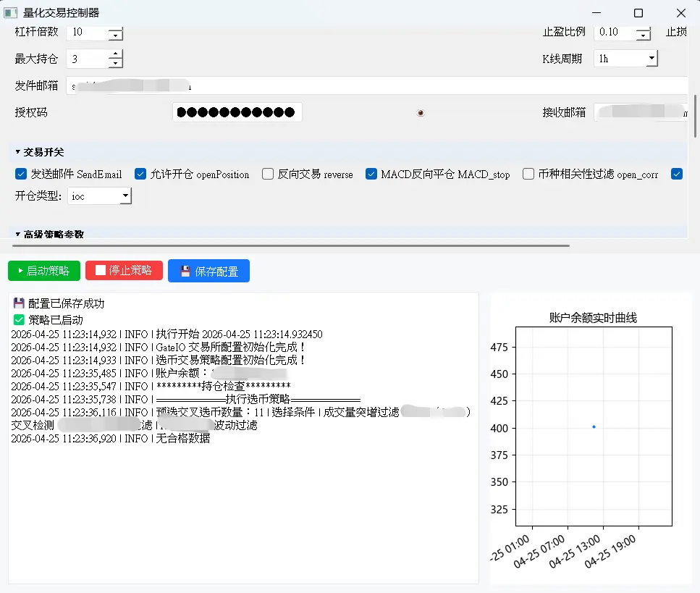Image resolution: width=700 pixels, height=593 pixels.
Task: Reveal the 授权码 password with the eye icon
Action: 421,112
